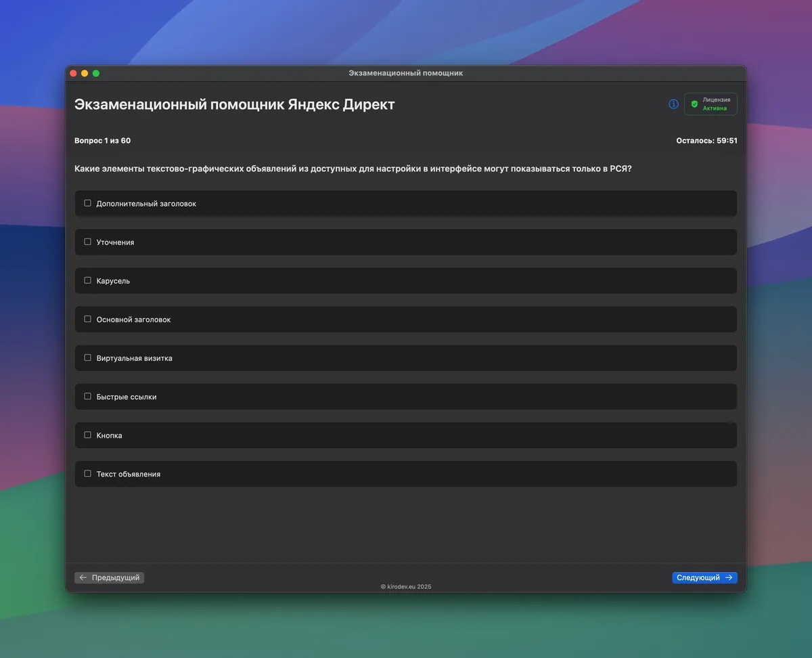Click the green license shield icon
This screenshot has width=812, height=658.
pyautogui.click(x=694, y=104)
